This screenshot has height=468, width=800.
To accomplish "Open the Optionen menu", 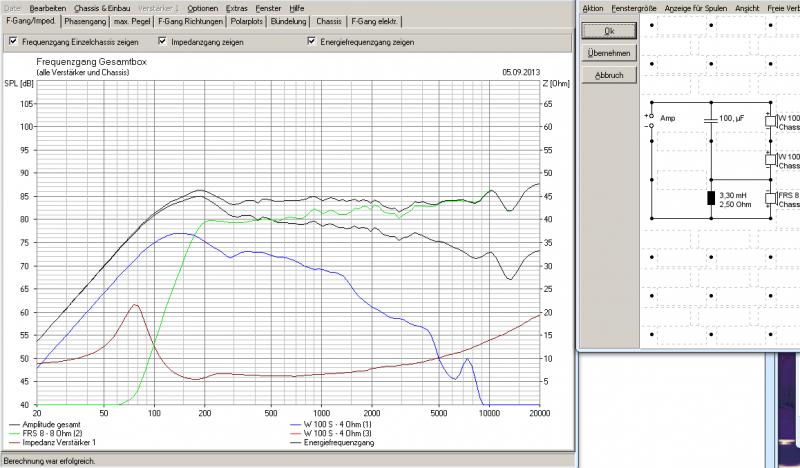I will pyautogui.click(x=202, y=8).
